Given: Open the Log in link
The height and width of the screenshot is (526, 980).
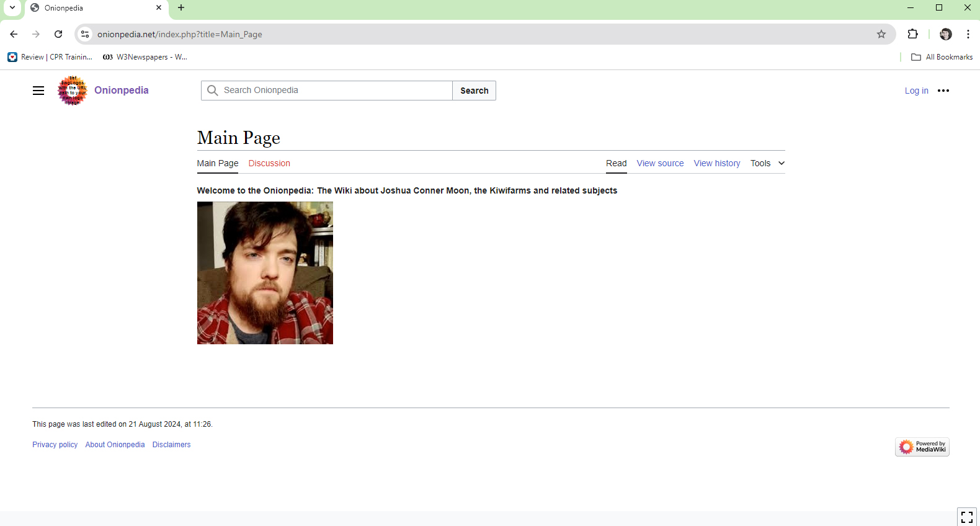Looking at the screenshot, I should coord(916,91).
